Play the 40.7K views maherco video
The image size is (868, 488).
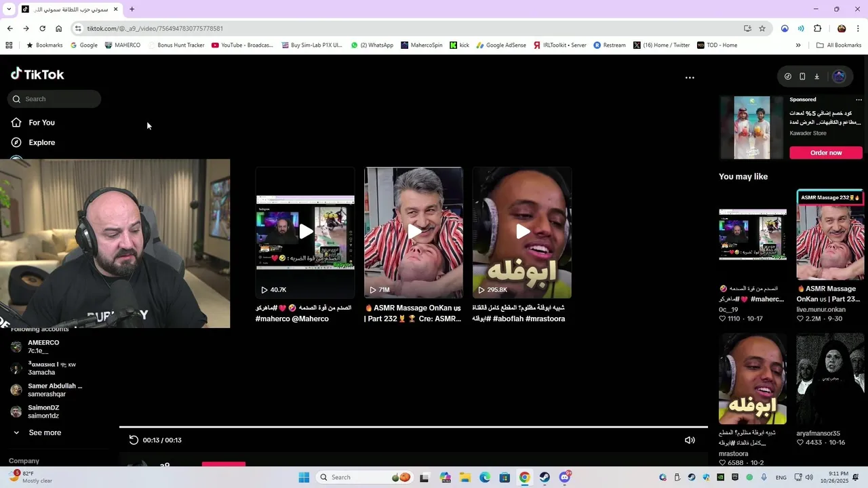click(305, 232)
